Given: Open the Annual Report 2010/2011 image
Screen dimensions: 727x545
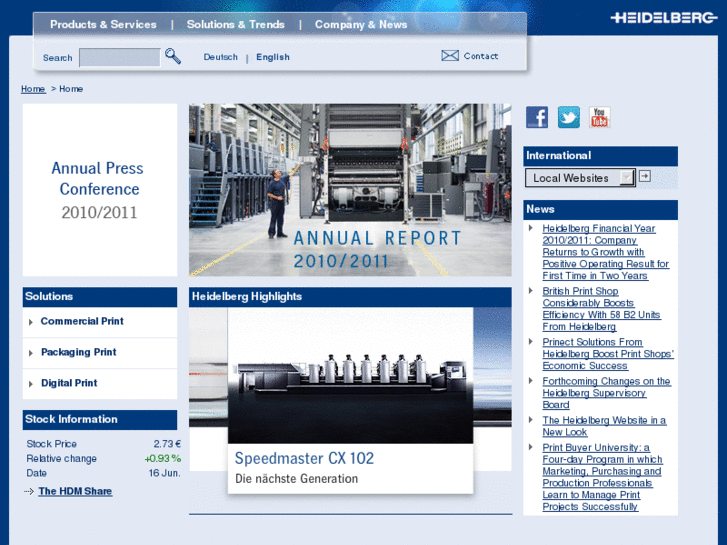Looking at the screenshot, I should tap(350, 190).
